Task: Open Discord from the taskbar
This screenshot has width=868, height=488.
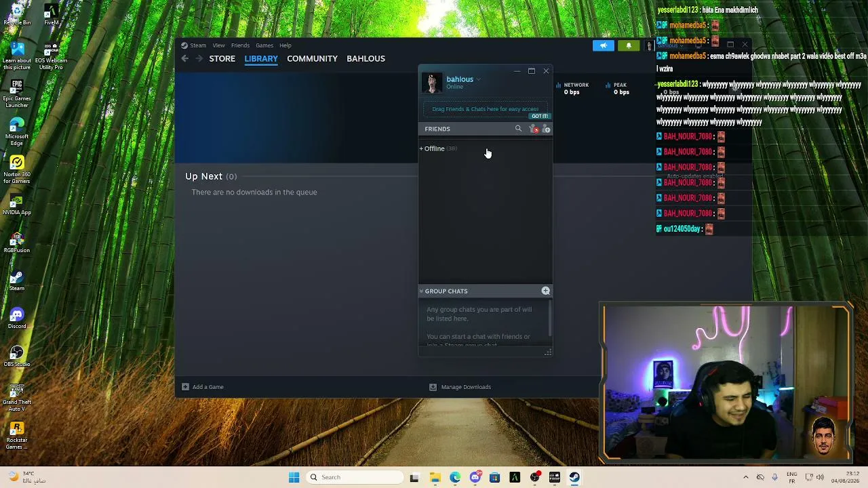Action: click(475, 477)
